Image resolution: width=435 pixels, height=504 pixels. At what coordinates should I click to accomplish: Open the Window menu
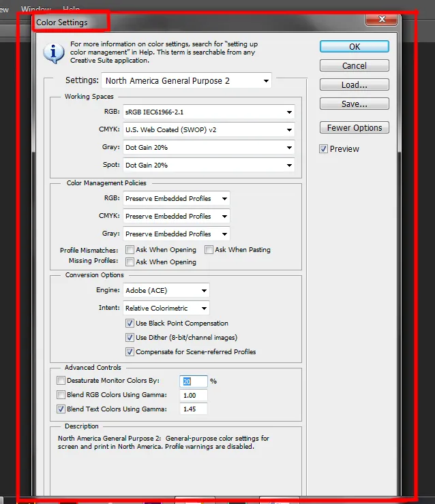(x=35, y=10)
